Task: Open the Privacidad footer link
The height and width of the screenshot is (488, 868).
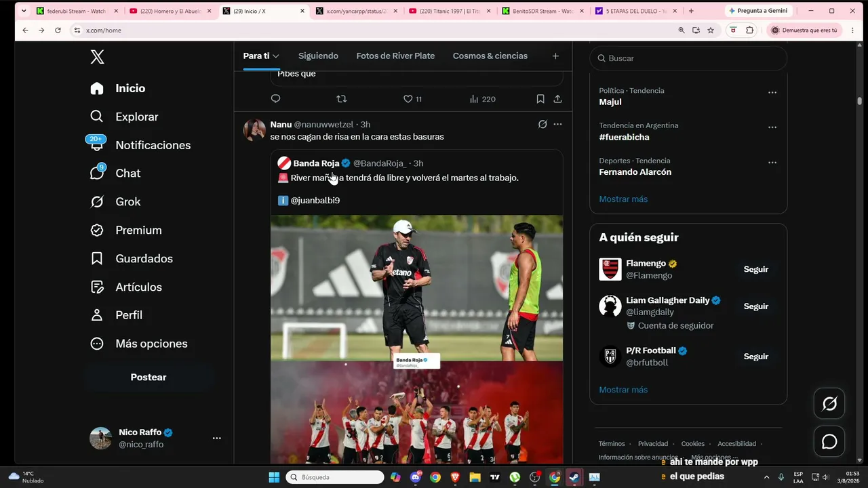Action: [653, 444]
